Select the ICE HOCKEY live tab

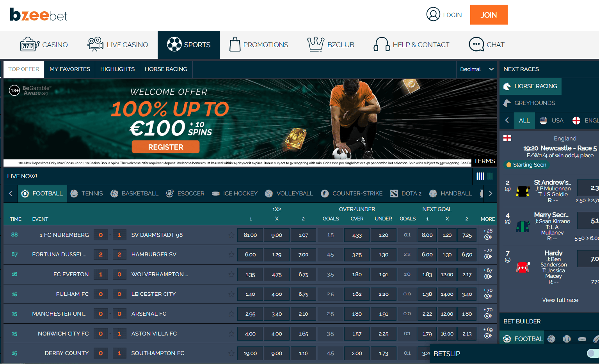coord(235,194)
